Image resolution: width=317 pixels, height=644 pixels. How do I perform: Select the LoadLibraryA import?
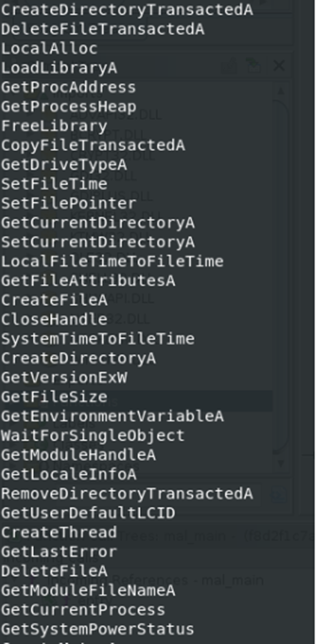pos(59,68)
